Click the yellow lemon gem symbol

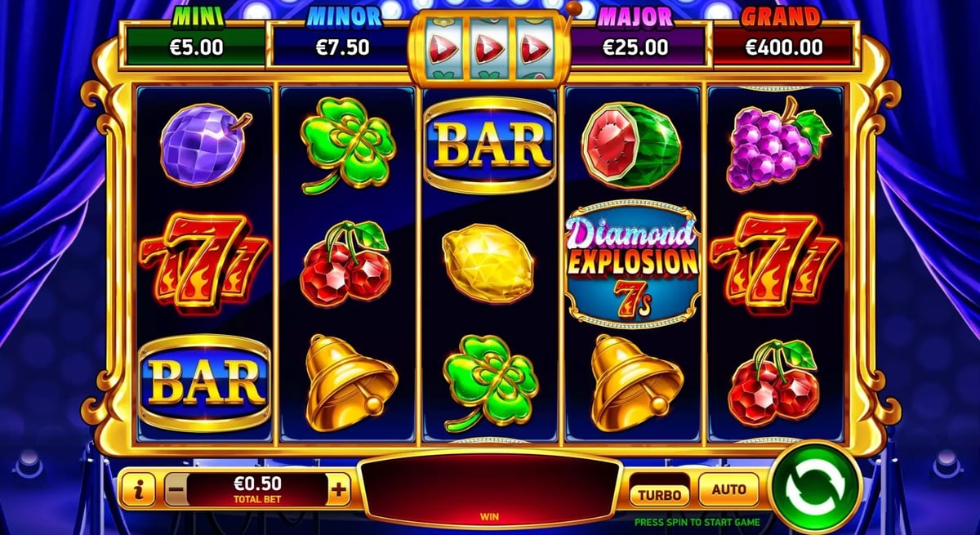[x=488, y=263]
